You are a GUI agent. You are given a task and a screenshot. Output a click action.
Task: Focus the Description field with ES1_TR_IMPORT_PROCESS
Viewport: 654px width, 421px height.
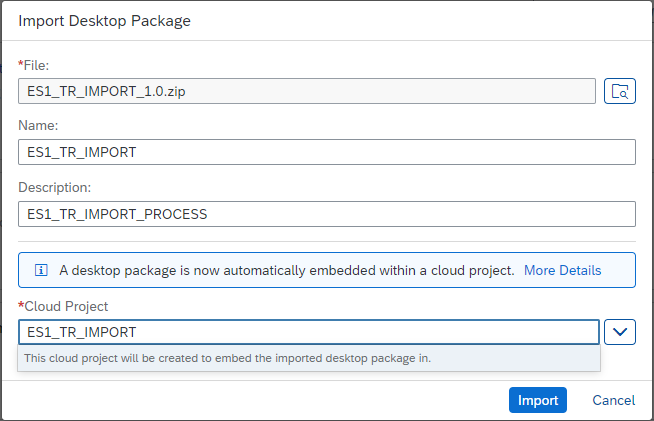pos(327,214)
